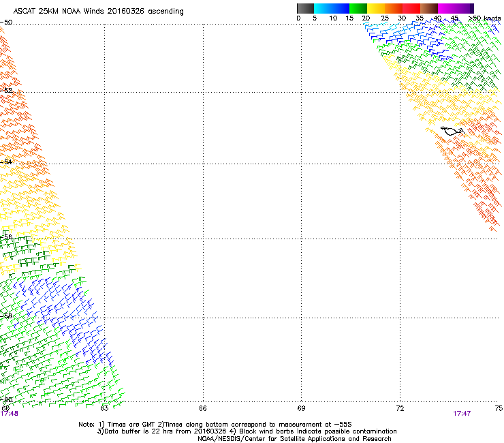
Task: Click the '69' longitude axis label
Action: click(301, 408)
